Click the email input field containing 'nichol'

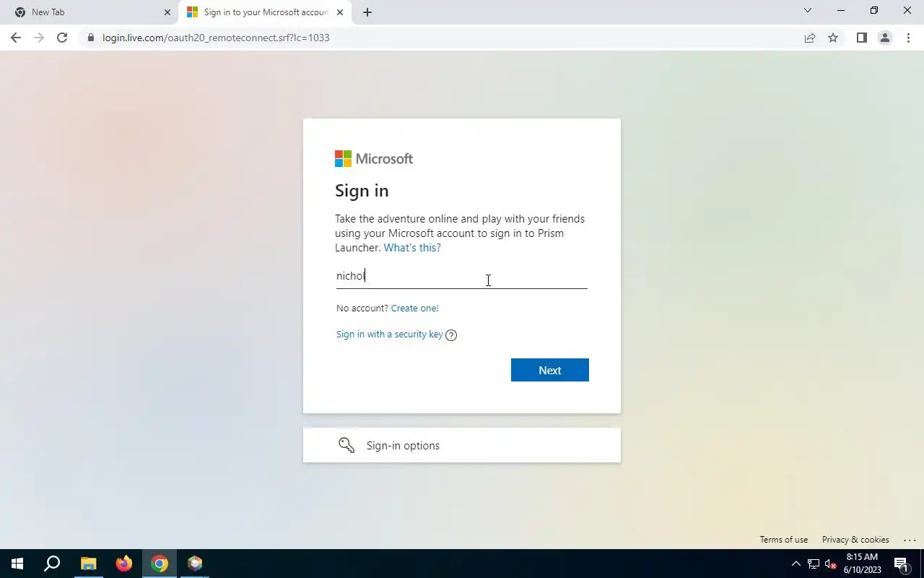pyautogui.click(x=461, y=276)
